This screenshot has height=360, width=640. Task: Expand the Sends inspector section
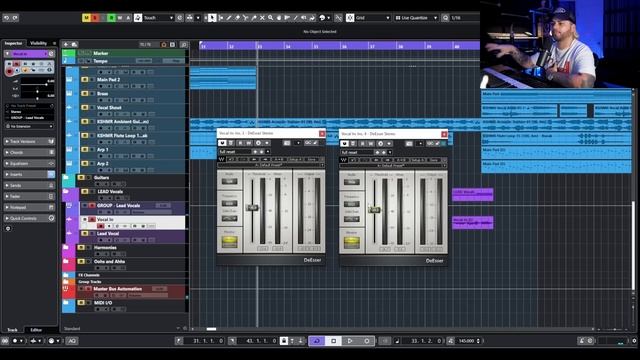(x=29, y=185)
